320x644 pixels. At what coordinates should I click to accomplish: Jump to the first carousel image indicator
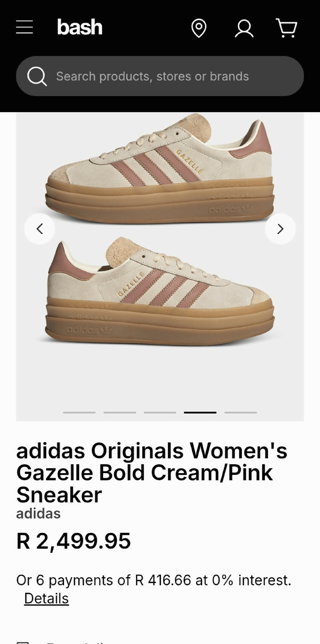coord(79,413)
